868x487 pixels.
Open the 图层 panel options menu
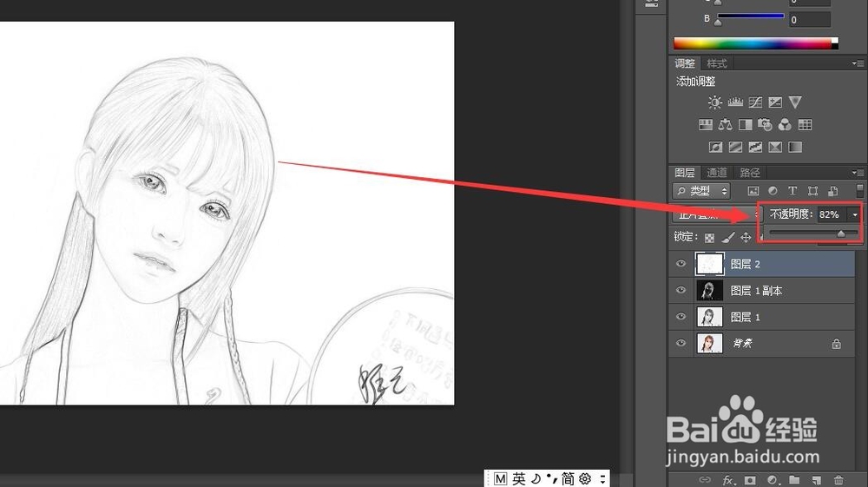(858, 173)
